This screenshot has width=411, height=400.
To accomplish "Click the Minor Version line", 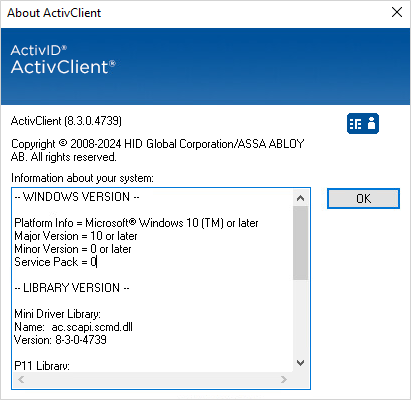I will 73,249.
